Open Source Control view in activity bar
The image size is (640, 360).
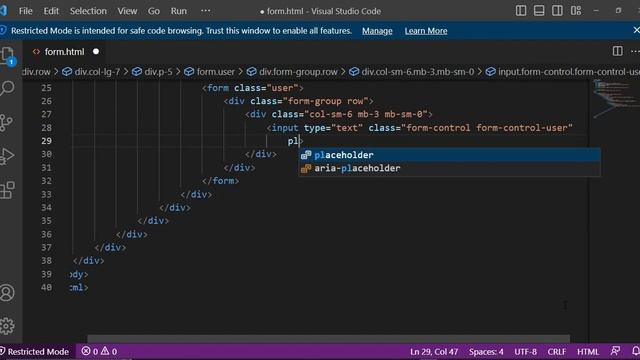point(7,122)
